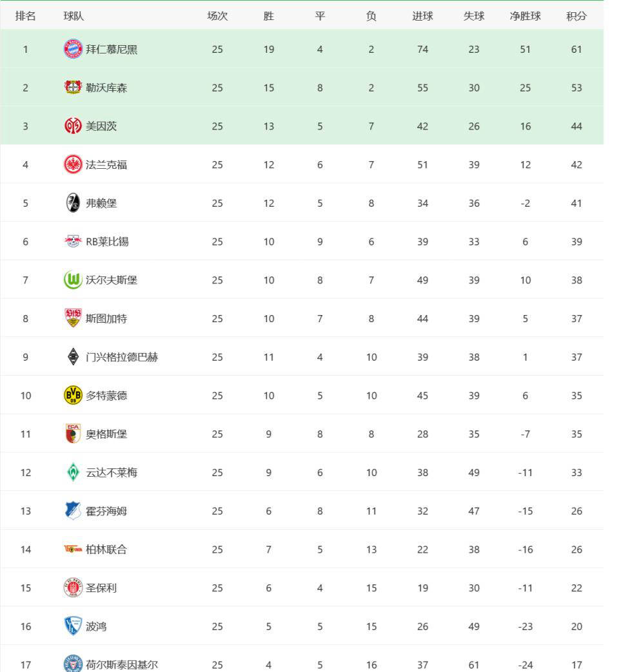This screenshot has height=672, width=619.
Task: Open the 奥格斯堡 team link
Action: tap(106, 434)
